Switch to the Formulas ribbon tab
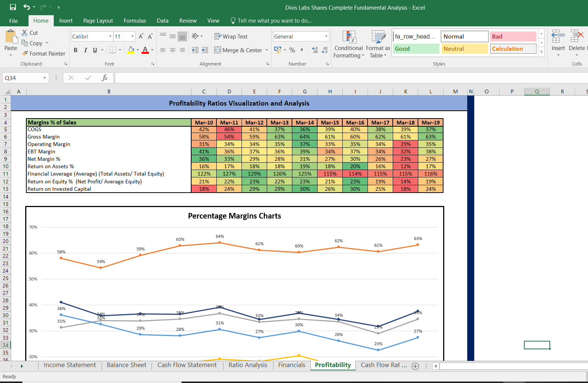Screen dimensions: 588x383 pos(135,21)
